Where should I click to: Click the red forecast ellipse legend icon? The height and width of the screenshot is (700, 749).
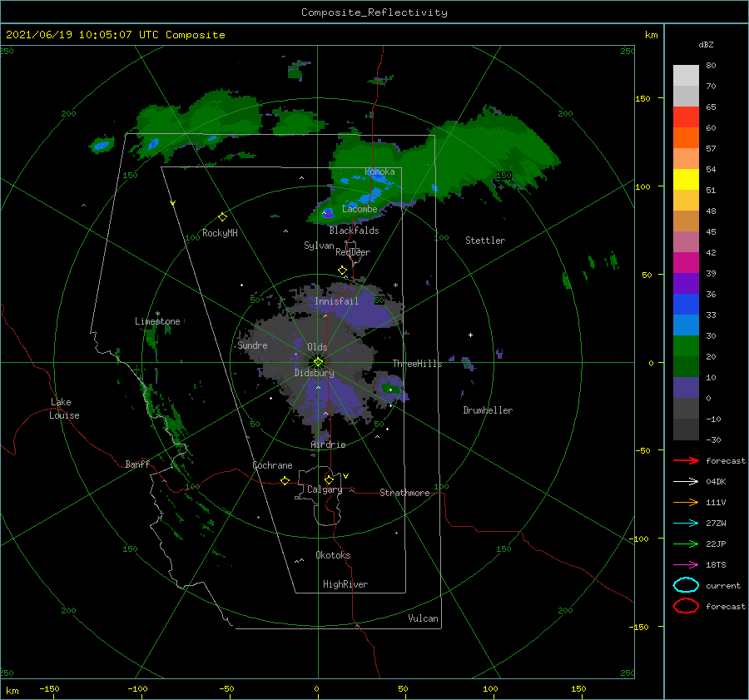click(x=686, y=606)
